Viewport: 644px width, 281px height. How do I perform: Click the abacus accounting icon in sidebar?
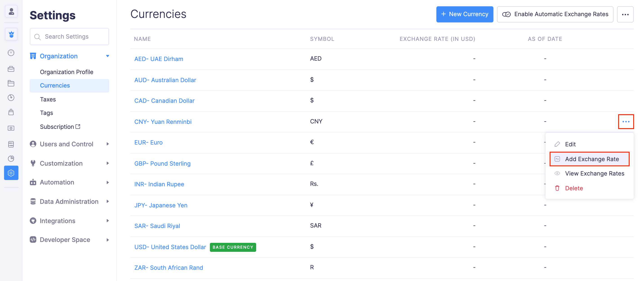pyautogui.click(x=11, y=144)
